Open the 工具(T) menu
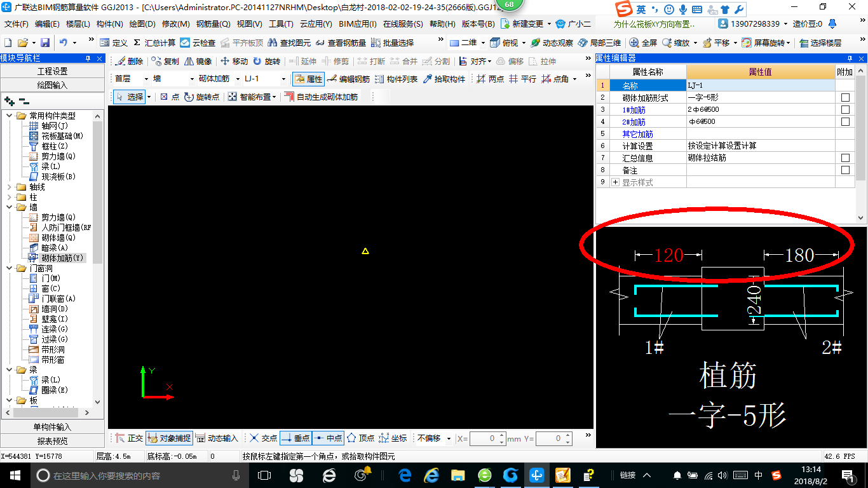The height and width of the screenshot is (488, 868). tap(281, 24)
